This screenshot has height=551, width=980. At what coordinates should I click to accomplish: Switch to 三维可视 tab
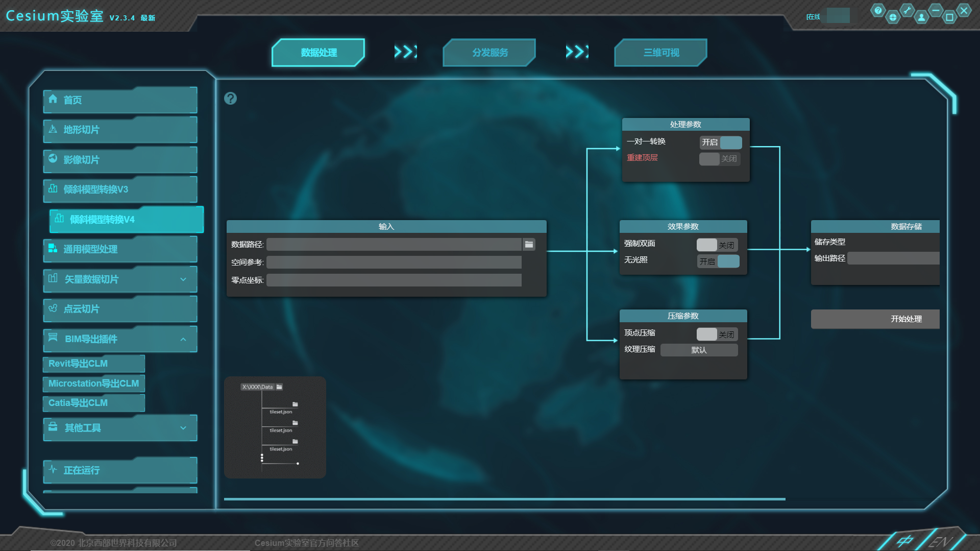(661, 53)
